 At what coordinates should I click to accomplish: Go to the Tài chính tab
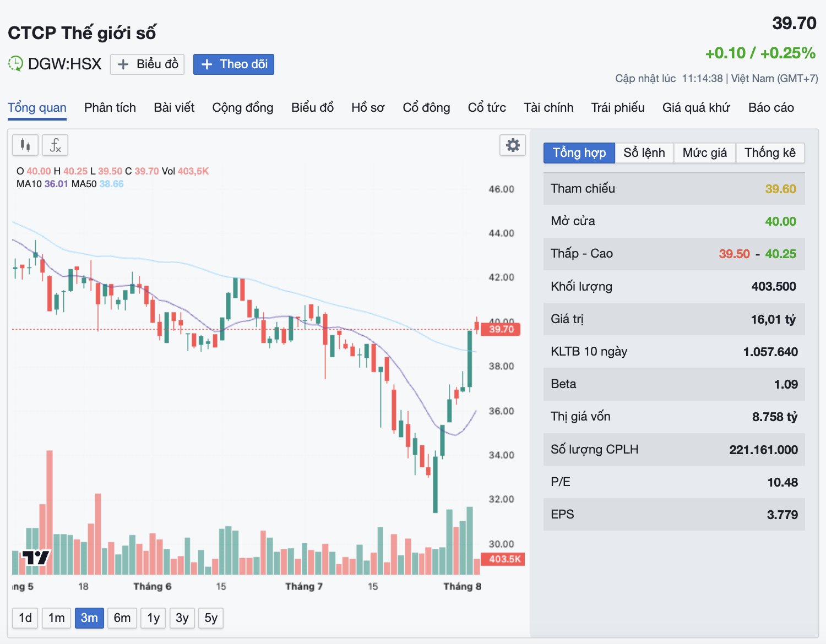tap(548, 107)
